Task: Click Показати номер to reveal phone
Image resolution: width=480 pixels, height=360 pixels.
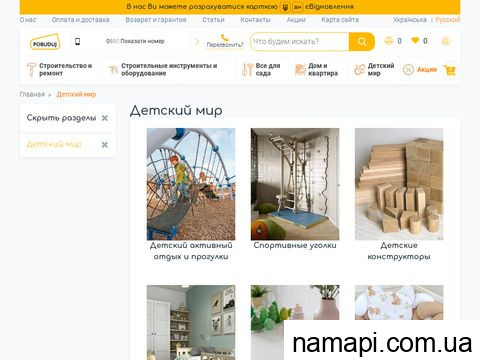Action: pyautogui.click(x=142, y=41)
